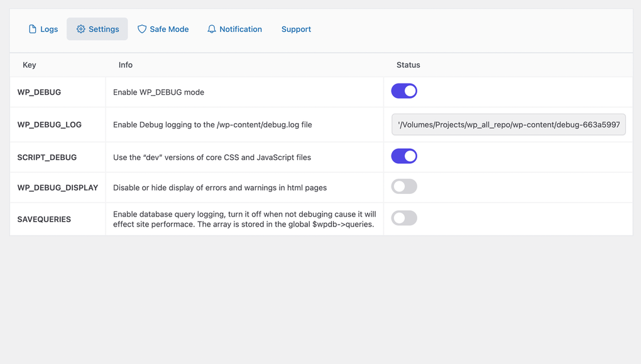Open the Safe Mode tab
The image size is (641, 364).
[x=163, y=29]
